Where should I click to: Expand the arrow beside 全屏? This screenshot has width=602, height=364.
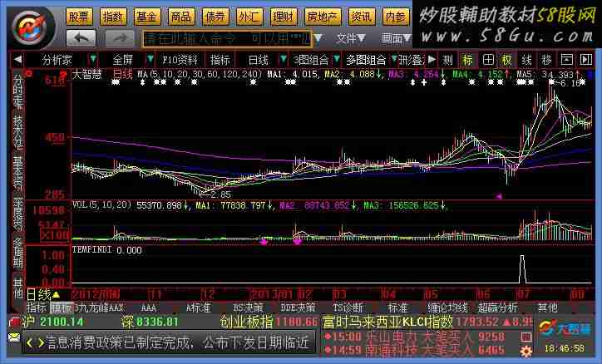[x=150, y=60]
